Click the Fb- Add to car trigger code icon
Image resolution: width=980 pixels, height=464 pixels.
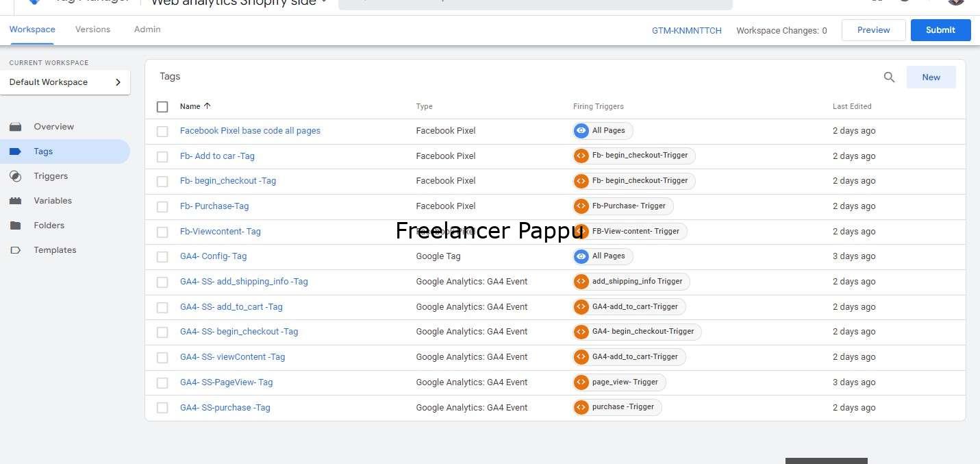(581, 156)
